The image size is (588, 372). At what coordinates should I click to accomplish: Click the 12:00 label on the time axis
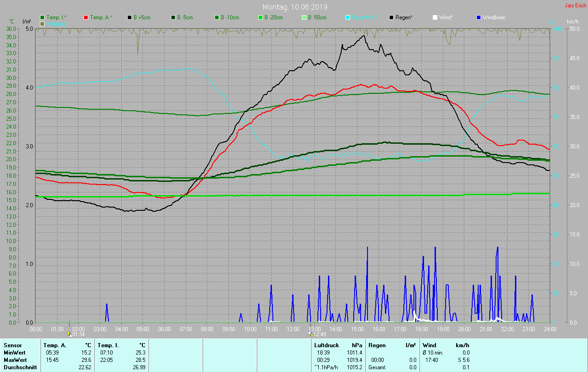[293, 329]
